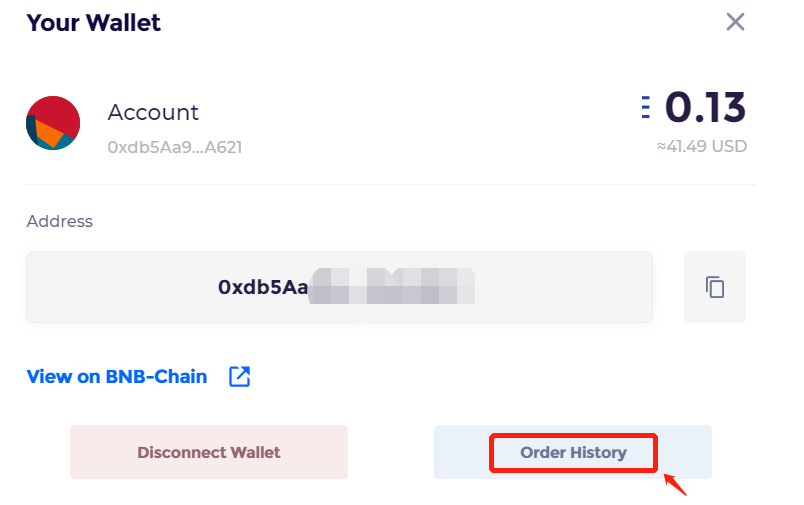Open the external link icon beside BNB-Chain
The width and height of the screenshot is (804, 505).
click(239, 377)
